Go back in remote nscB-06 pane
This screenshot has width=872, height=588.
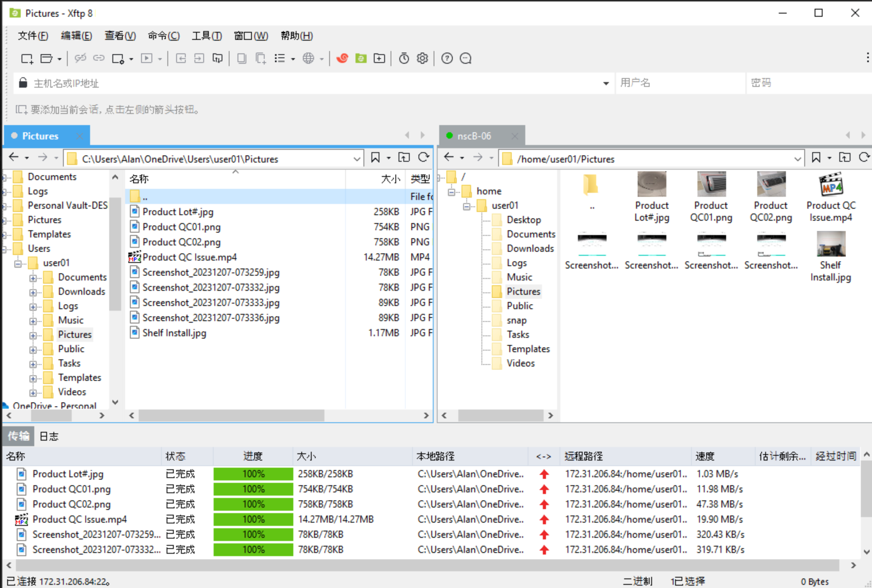[449, 158]
